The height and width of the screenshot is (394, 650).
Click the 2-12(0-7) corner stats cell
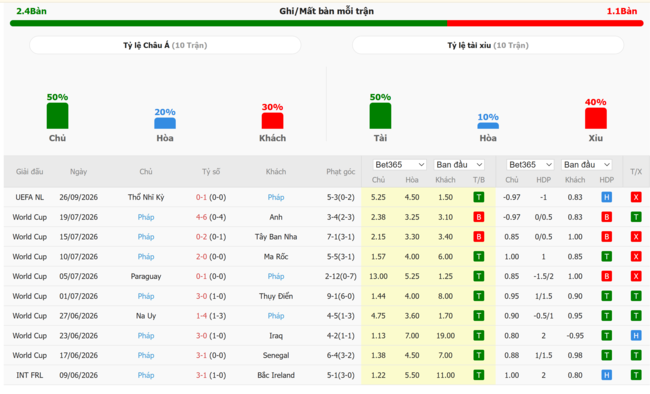click(x=340, y=276)
